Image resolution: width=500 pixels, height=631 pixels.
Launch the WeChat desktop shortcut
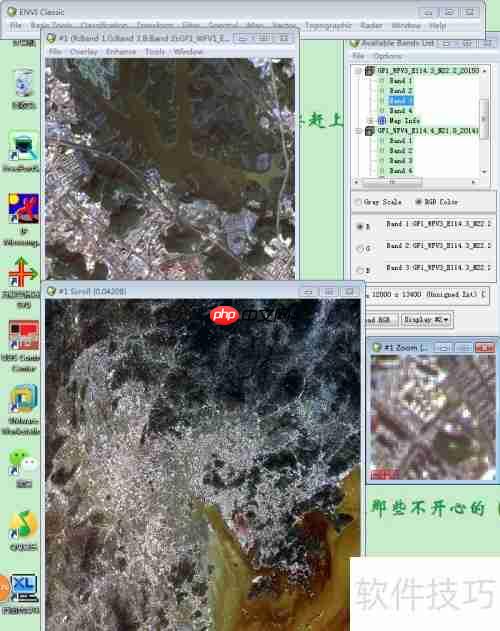click(x=23, y=463)
